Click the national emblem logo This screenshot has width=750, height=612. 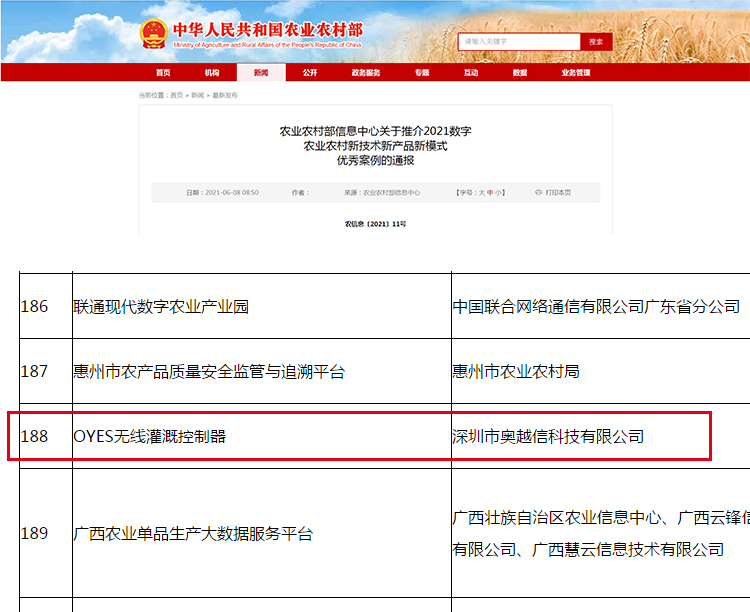coord(154,33)
